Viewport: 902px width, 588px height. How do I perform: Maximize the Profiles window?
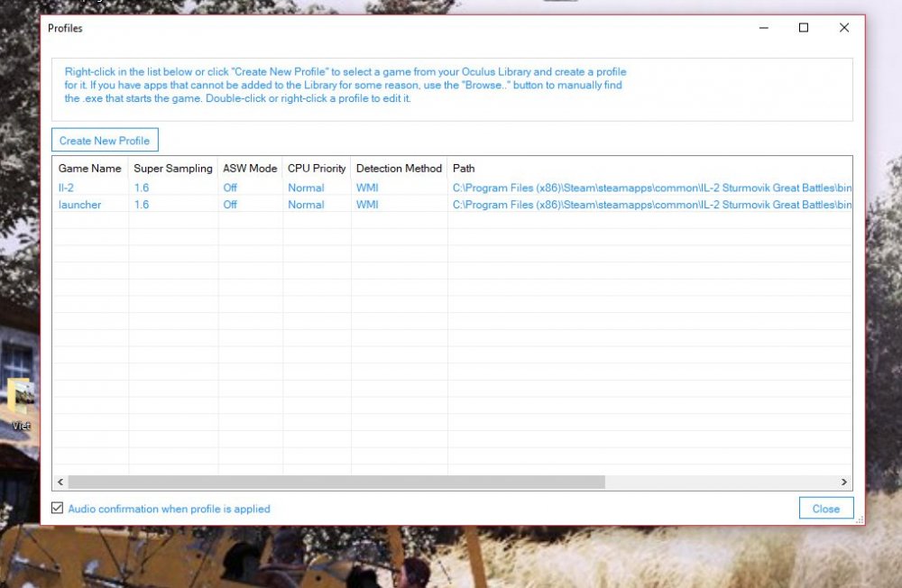point(804,28)
